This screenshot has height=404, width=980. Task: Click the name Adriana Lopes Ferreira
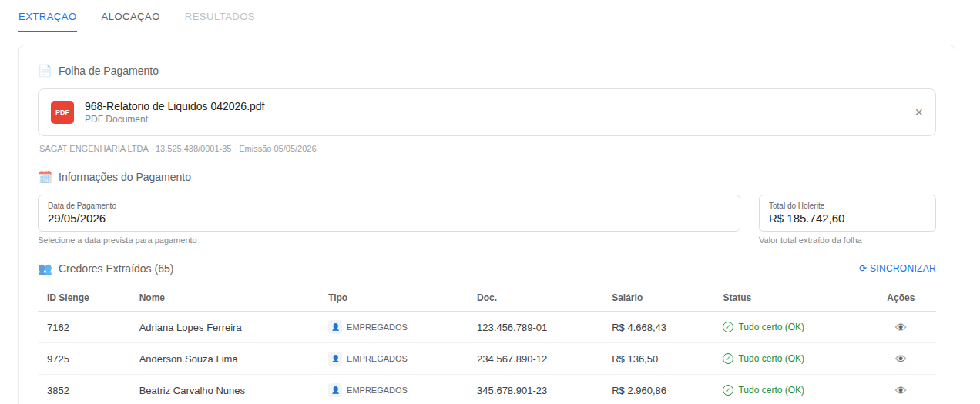pos(190,327)
